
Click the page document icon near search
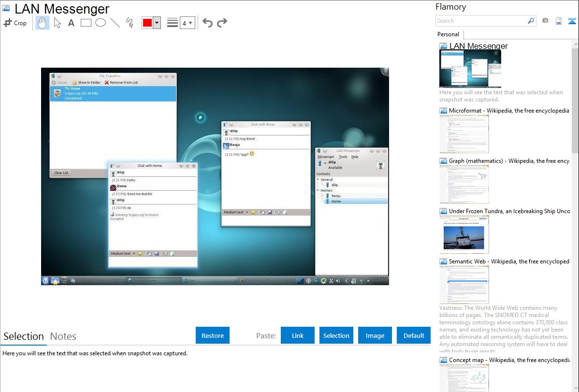559,21
